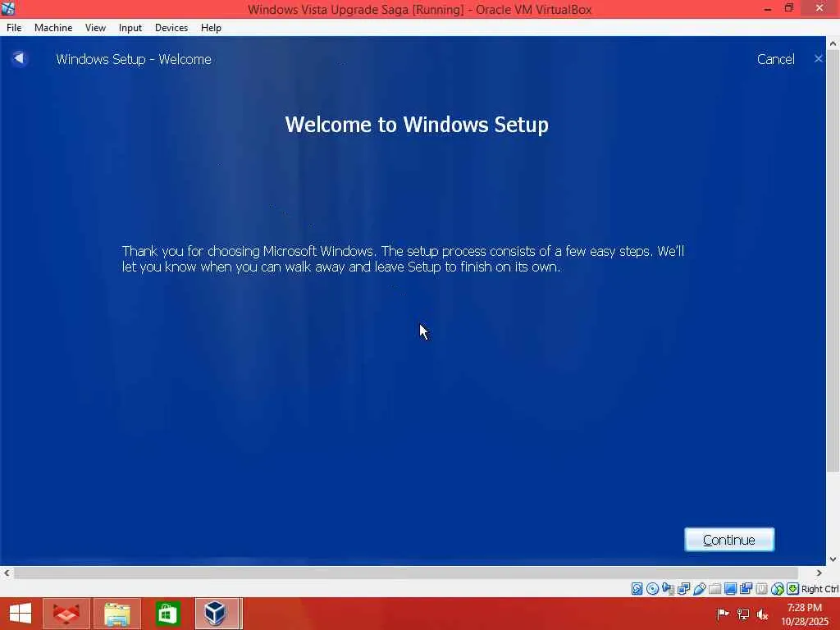Open the Help menu
Screen dimensions: 840x630
[x=211, y=28]
